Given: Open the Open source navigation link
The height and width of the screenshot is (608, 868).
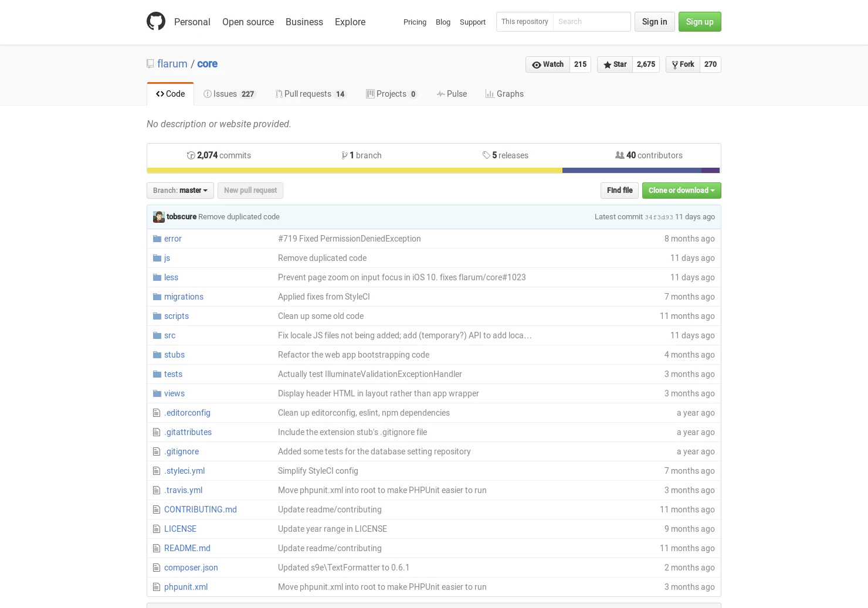Looking at the screenshot, I should pos(248,22).
